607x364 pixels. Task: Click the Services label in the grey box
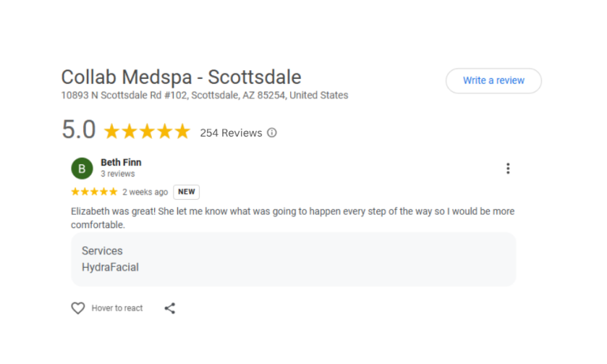pyautogui.click(x=102, y=251)
